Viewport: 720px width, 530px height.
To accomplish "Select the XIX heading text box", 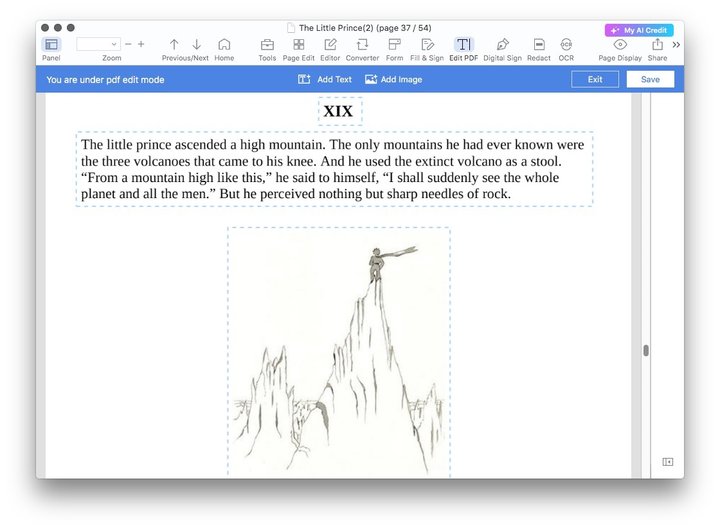I will pos(340,111).
